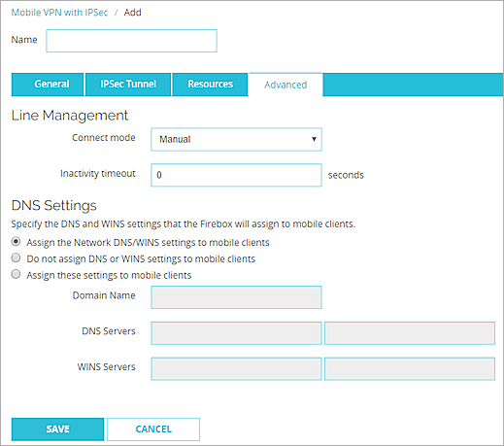Select Do not assign DNS or WINS option

point(16,257)
